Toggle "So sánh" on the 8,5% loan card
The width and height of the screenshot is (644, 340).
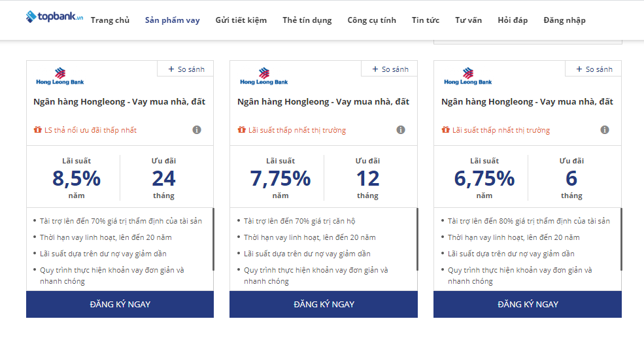186,69
